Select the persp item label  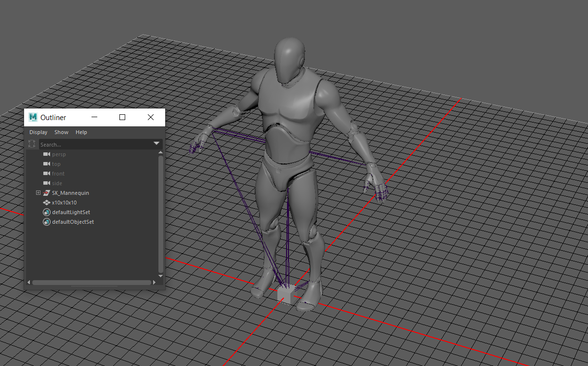(x=59, y=154)
